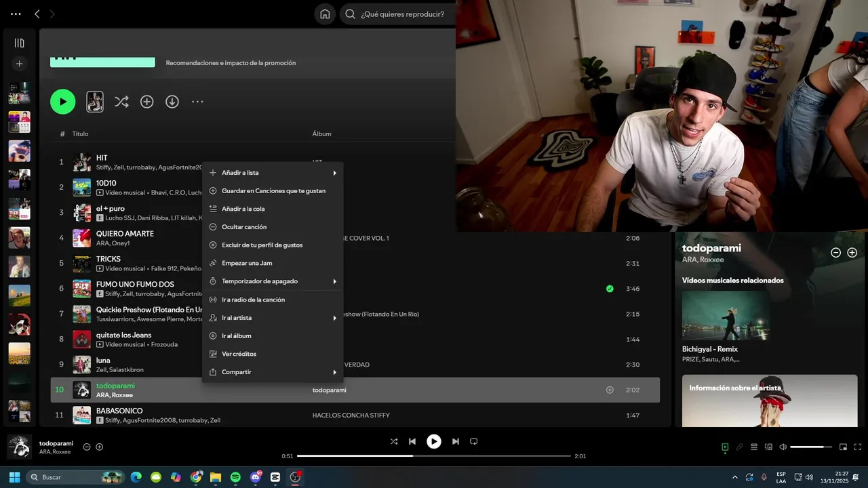The height and width of the screenshot is (488, 868).
Task: Enable playlist shuffle beside the green play
Action: (x=121, y=102)
